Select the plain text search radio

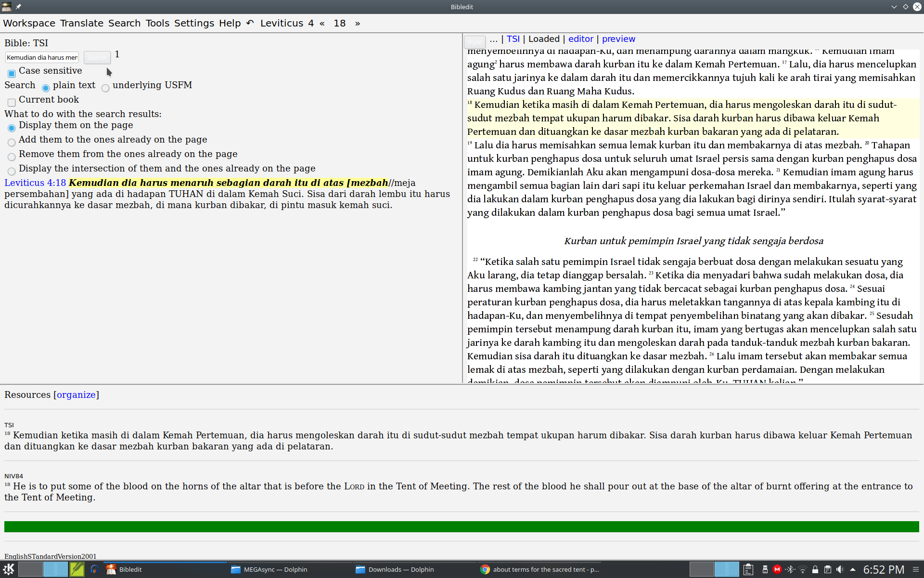tap(46, 88)
